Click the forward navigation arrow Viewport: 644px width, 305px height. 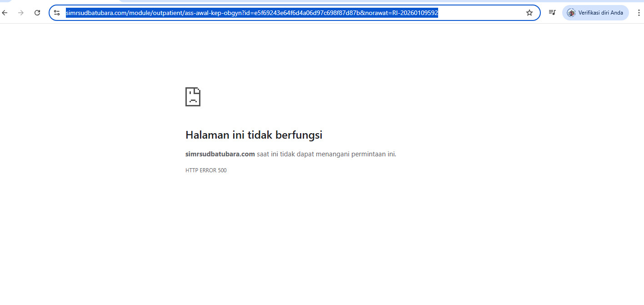click(x=20, y=13)
